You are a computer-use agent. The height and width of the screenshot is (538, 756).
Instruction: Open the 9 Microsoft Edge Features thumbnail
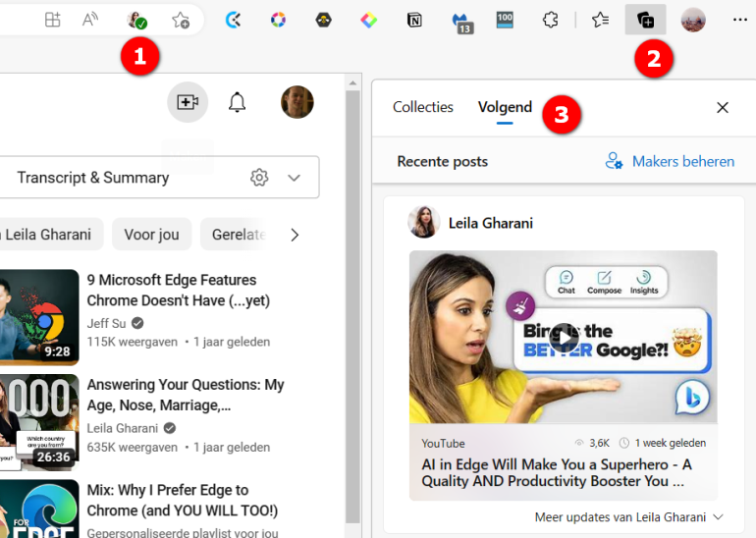[39, 316]
